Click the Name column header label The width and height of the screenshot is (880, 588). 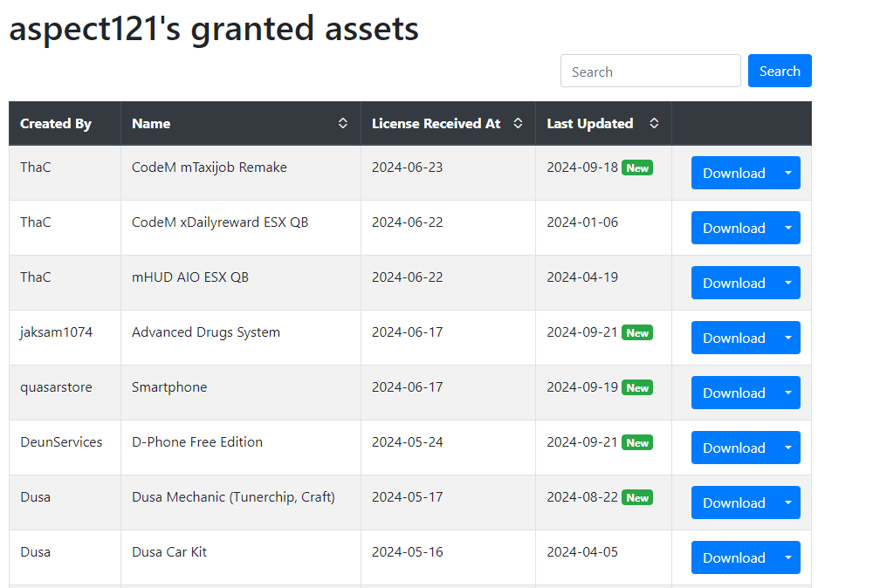pos(151,123)
